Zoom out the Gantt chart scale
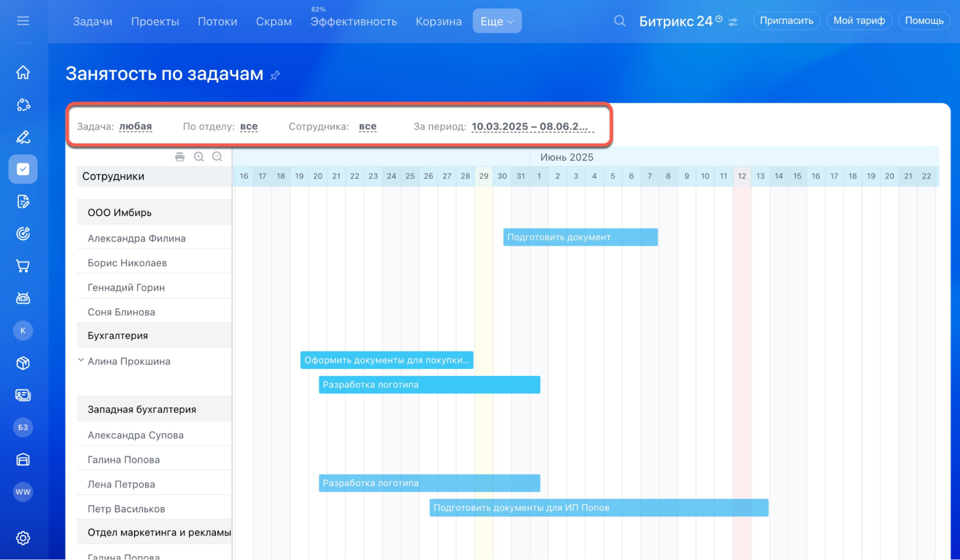The width and height of the screenshot is (960, 560). (x=217, y=157)
